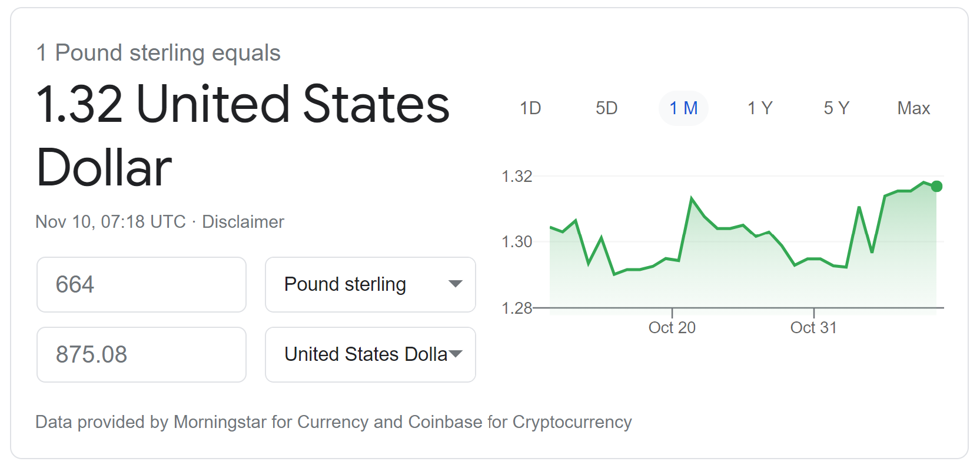Select the 5D time range
This screenshot has width=980, height=468.
pos(606,108)
